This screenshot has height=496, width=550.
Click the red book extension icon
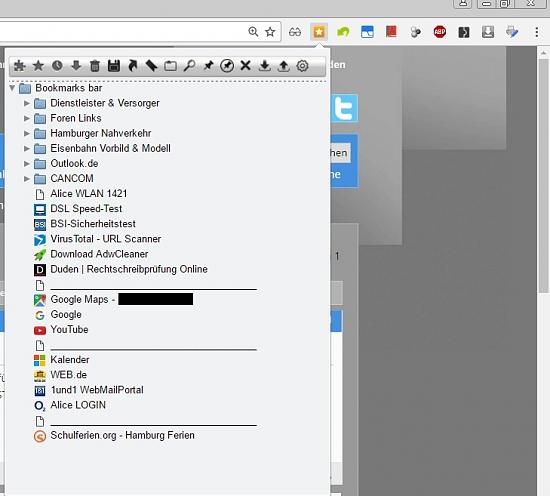[391, 32]
